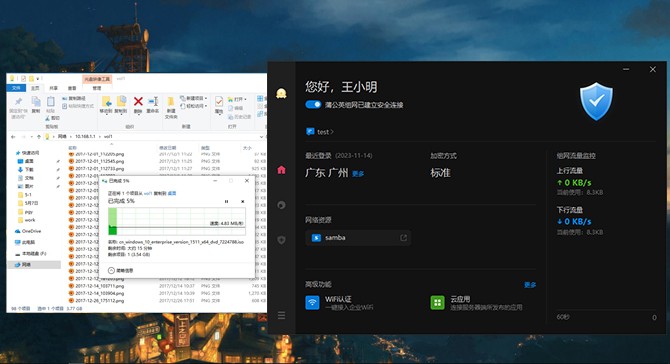
Task: Click 粘贴快捷方式 in the Explorer ribbon
Action: (x=78, y=106)
